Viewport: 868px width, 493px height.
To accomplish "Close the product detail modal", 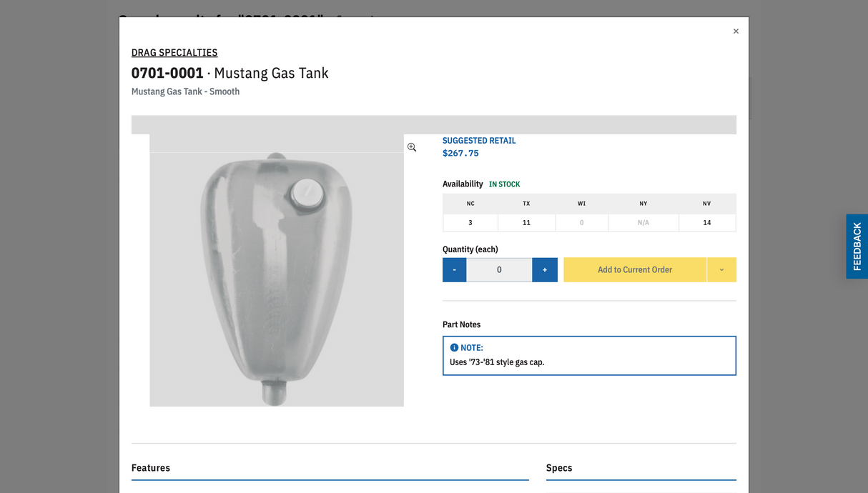I will (736, 31).
